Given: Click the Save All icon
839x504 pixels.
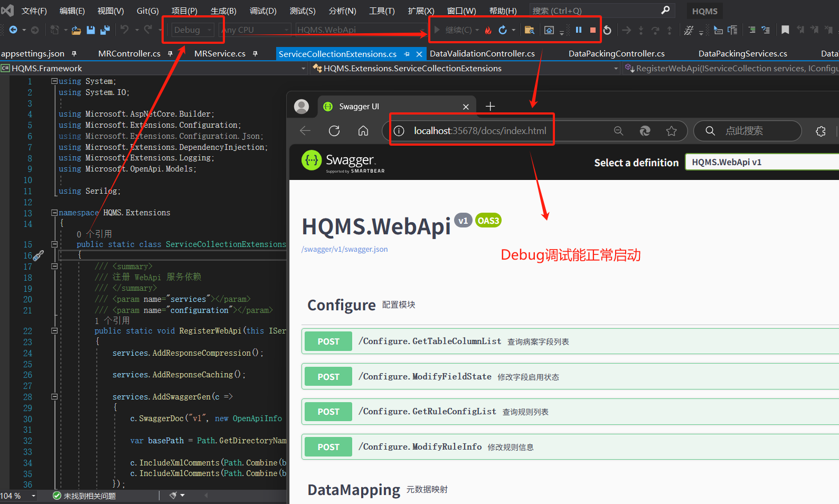Looking at the screenshot, I should pos(105,30).
